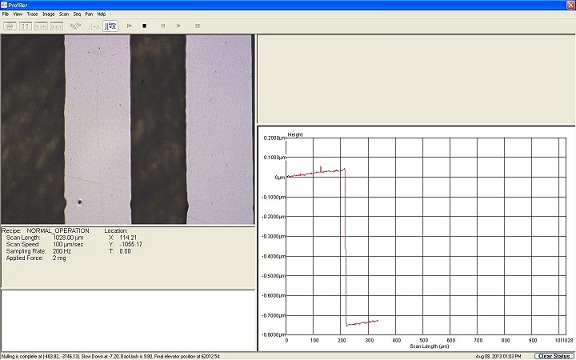Click the step edge on the height profile graph
The image size is (576, 360).
(345, 246)
